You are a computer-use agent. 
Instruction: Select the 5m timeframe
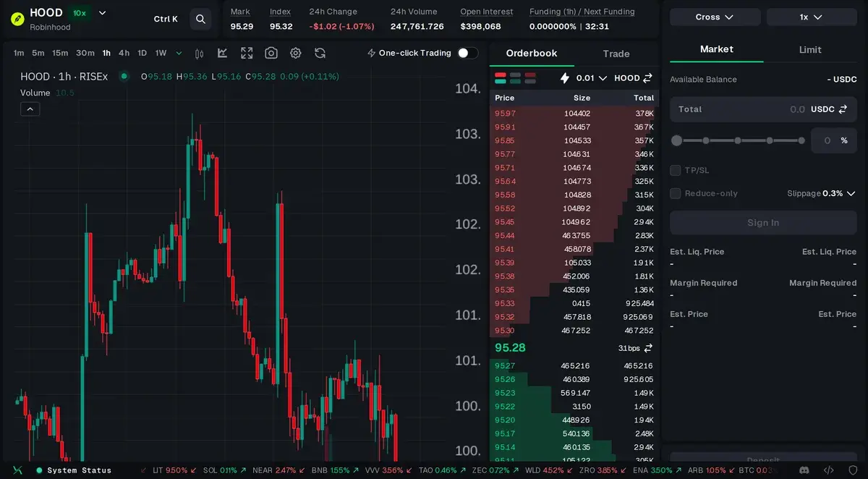click(38, 53)
